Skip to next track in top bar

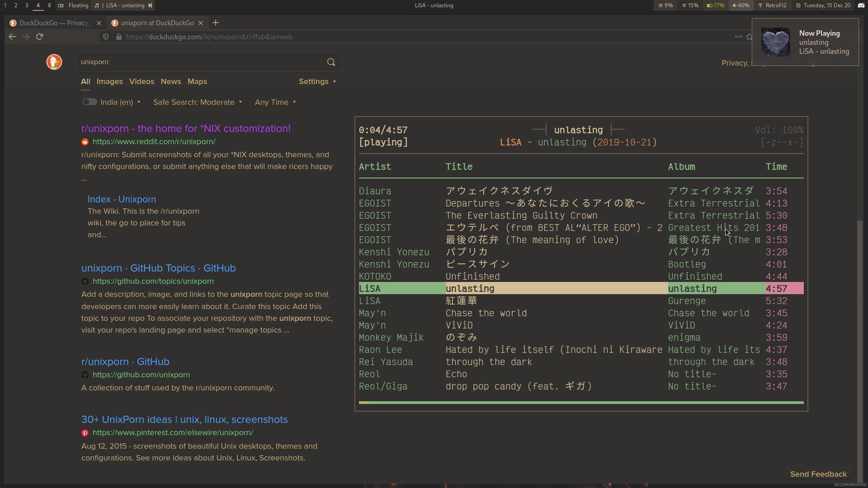(x=151, y=5)
